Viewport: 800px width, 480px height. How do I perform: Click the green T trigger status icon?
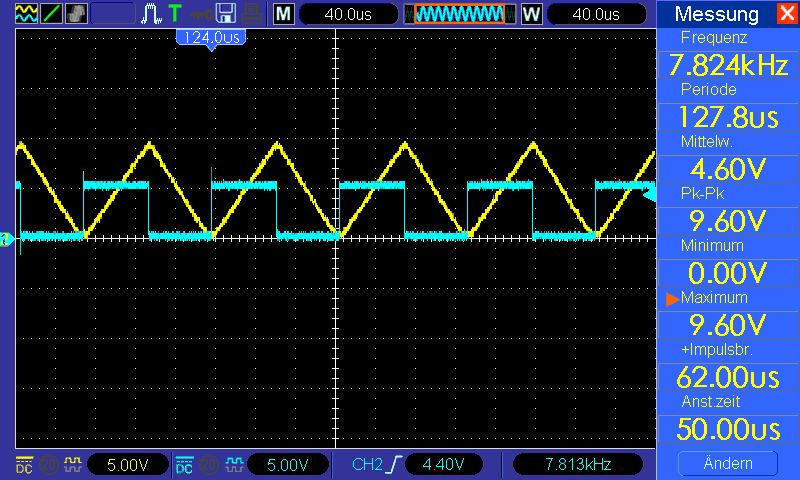175,13
